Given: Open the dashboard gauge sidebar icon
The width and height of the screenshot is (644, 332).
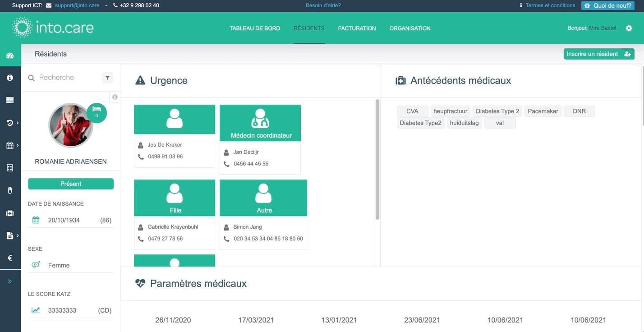Looking at the screenshot, I should (x=10, y=56).
